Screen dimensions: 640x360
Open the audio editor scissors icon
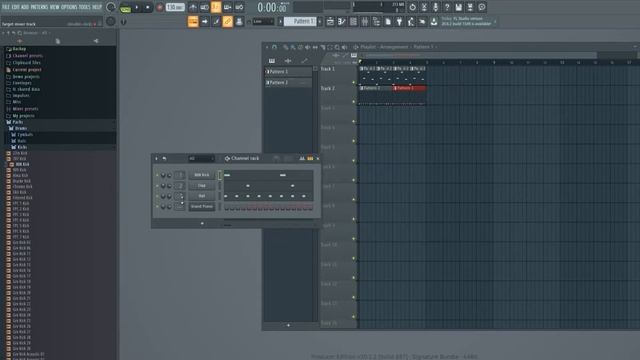point(424,7)
